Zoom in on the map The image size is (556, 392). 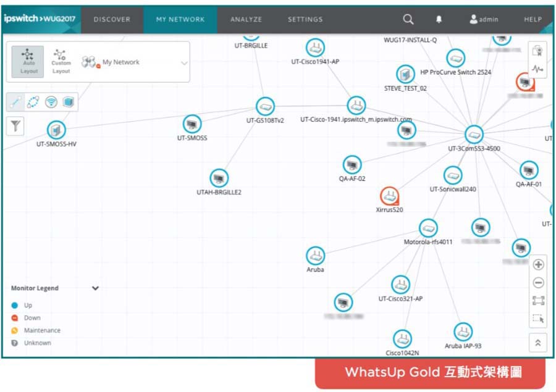click(538, 264)
